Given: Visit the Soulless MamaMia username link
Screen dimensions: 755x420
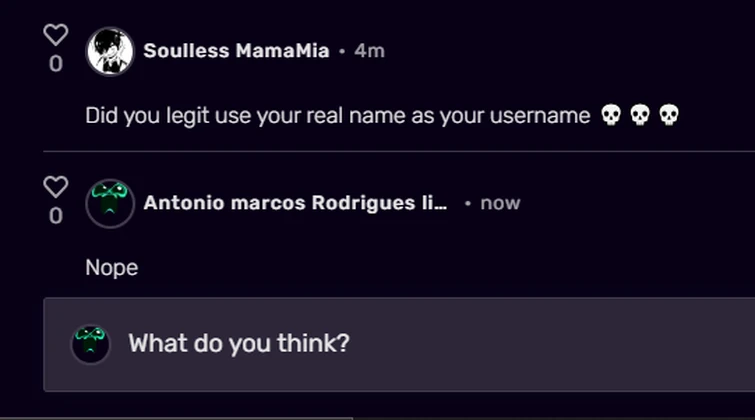Looking at the screenshot, I should 236,51.
